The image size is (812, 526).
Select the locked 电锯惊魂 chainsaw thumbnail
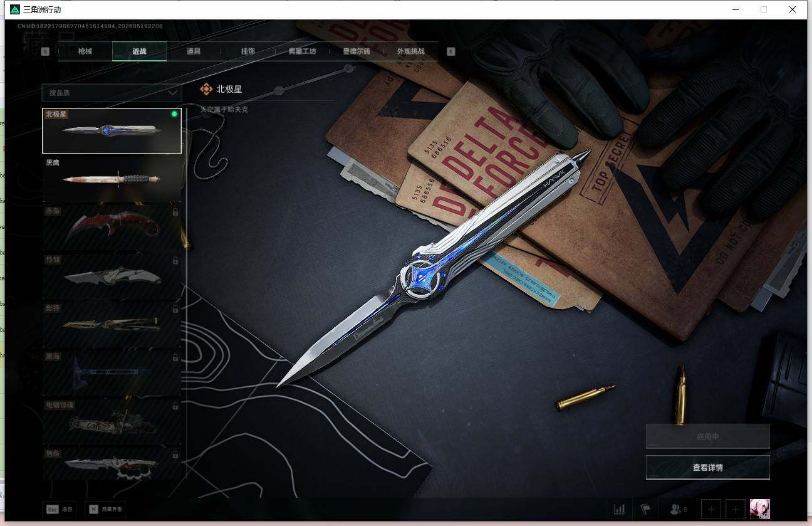[x=112, y=421]
